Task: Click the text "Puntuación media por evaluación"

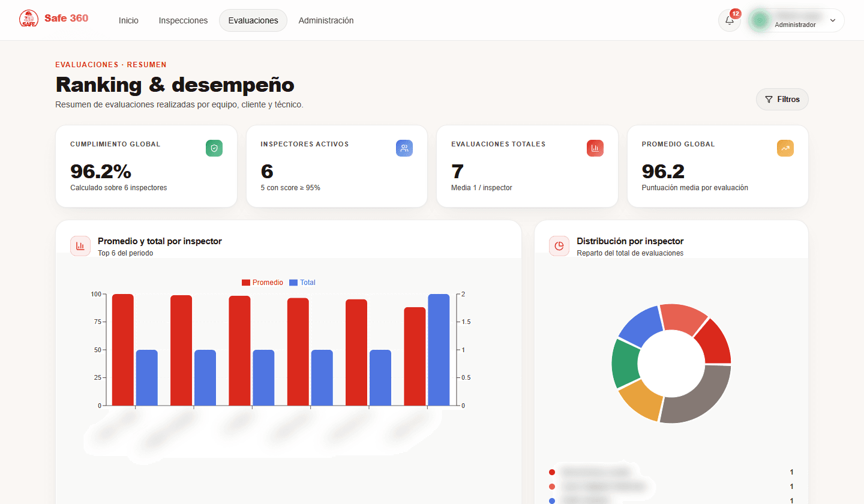Action: (x=695, y=188)
